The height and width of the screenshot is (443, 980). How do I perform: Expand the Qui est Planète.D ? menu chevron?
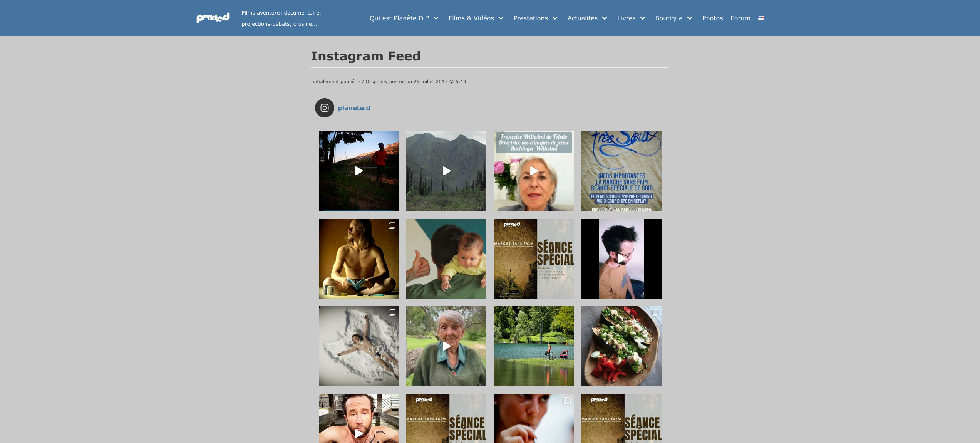436,18
